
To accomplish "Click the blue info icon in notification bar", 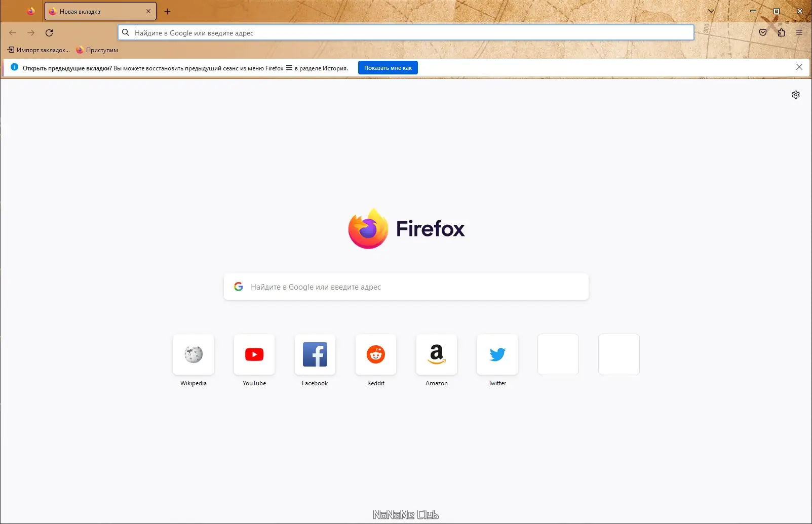I will click(x=14, y=67).
